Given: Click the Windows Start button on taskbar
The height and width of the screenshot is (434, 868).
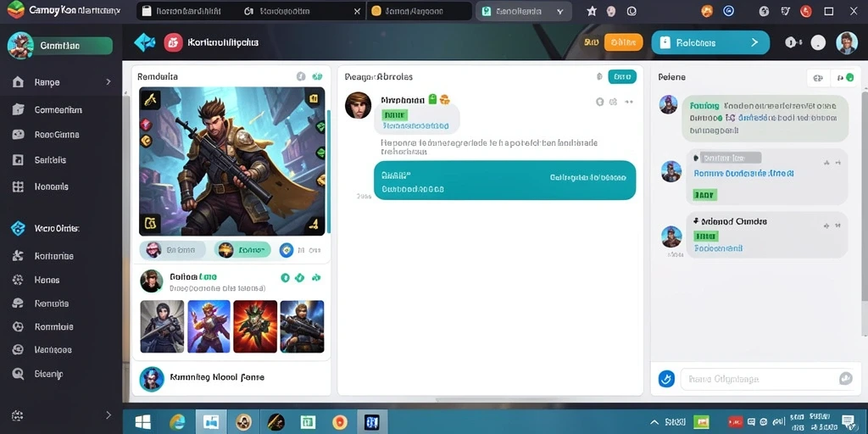Looking at the screenshot, I should coord(143,422).
